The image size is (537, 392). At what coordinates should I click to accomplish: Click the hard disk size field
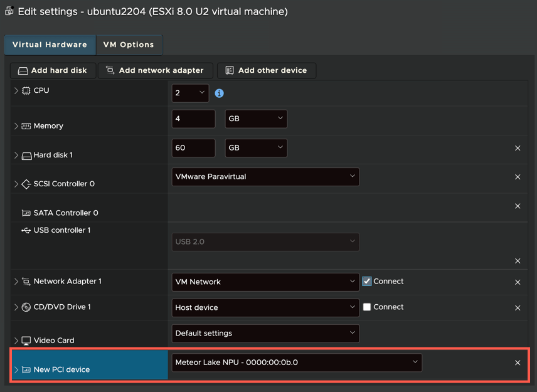[x=193, y=148]
